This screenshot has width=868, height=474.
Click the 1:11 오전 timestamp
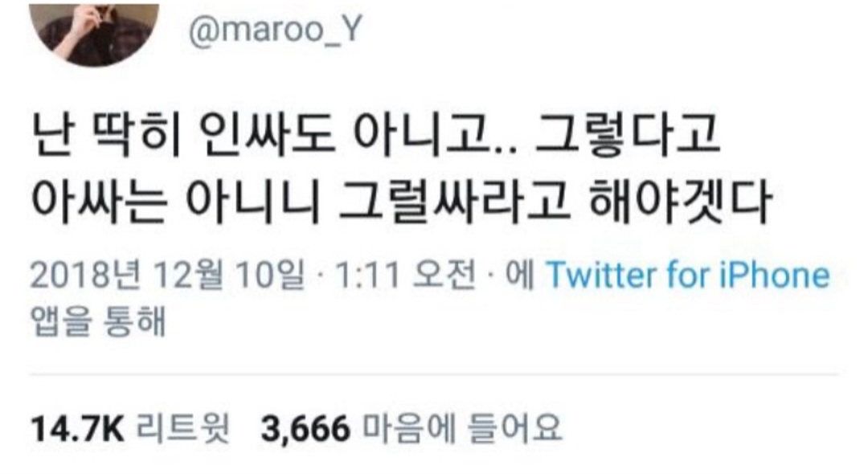(x=405, y=274)
